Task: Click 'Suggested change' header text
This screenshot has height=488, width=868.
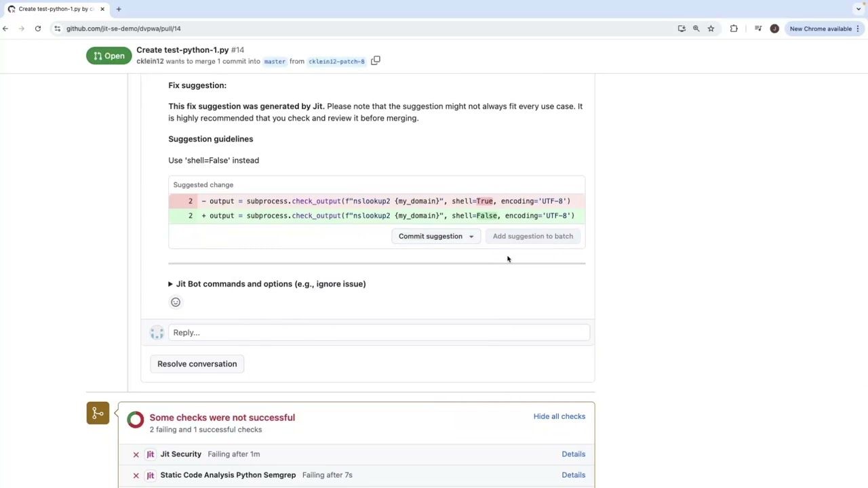Action: (203, 184)
